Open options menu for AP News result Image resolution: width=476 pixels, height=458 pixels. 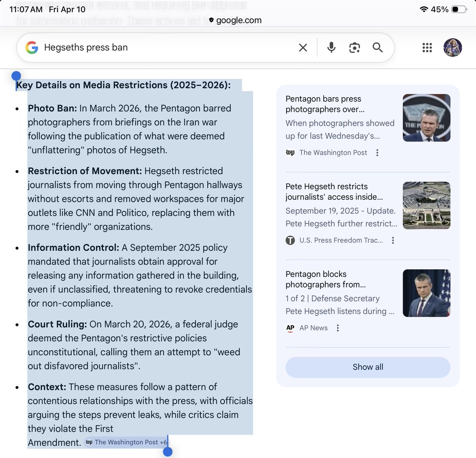pyautogui.click(x=338, y=328)
